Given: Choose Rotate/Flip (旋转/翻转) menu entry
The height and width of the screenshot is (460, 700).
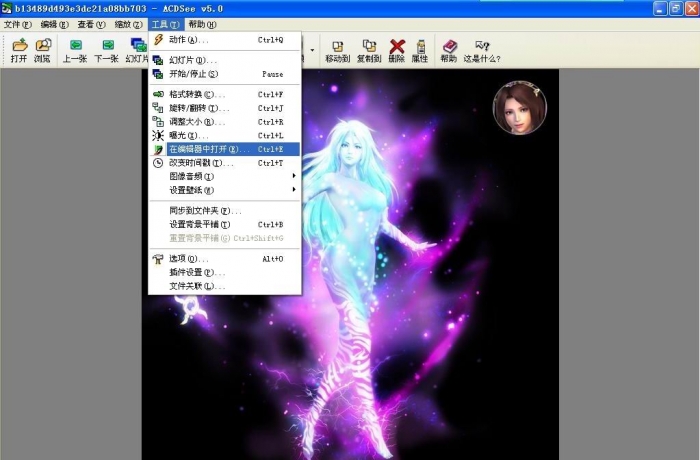Looking at the screenshot, I should (x=225, y=108).
